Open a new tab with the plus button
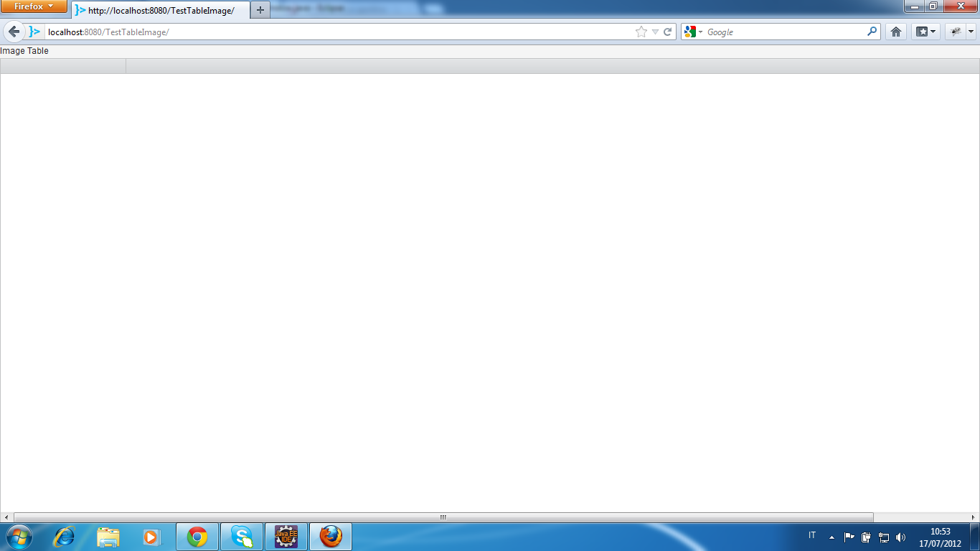Screen dimensions: 980x551 point(260,10)
